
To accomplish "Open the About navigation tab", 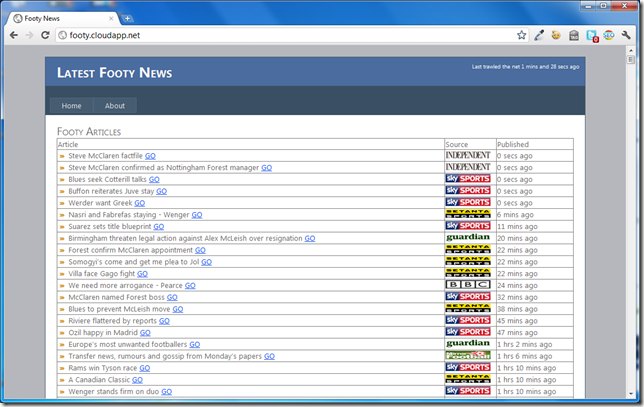I will (x=115, y=106).
